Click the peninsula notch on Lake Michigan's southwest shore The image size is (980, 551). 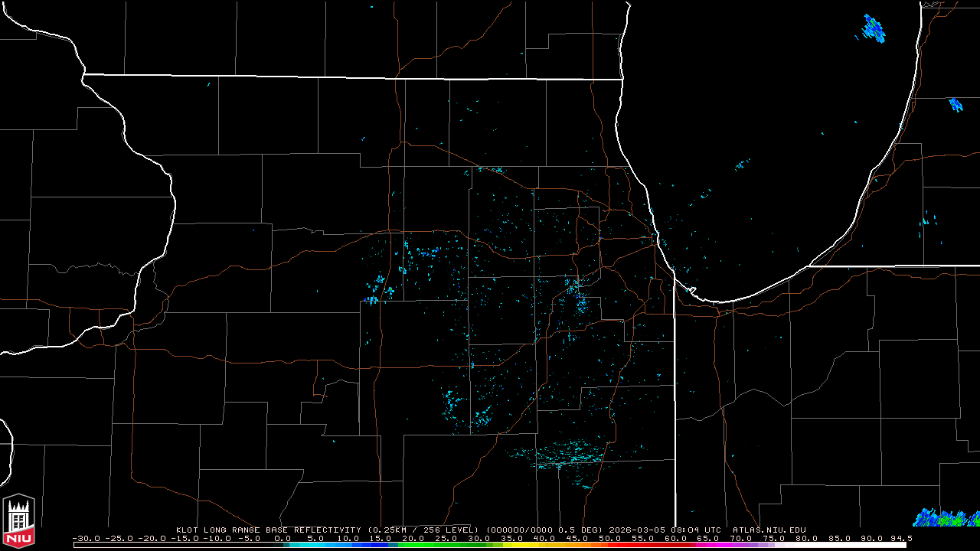691,290
